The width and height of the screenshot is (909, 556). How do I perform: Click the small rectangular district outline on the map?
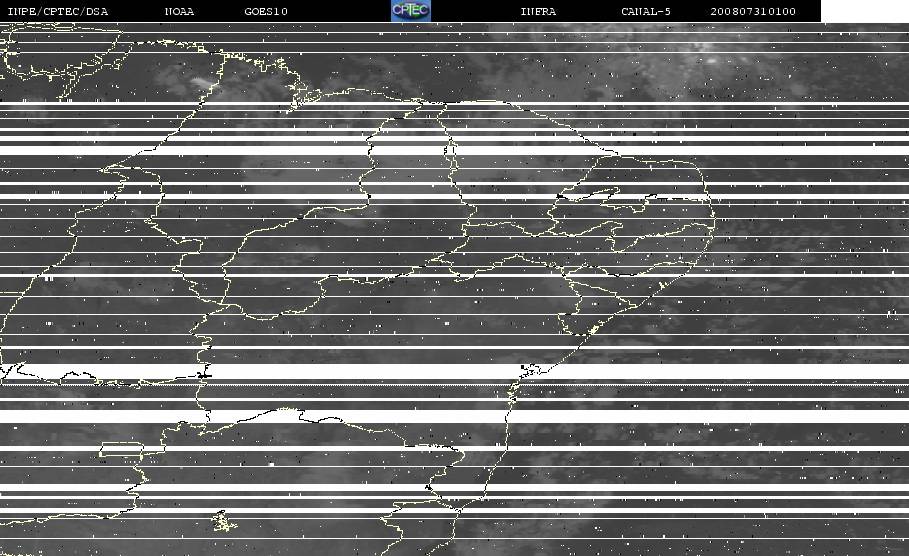121,449
